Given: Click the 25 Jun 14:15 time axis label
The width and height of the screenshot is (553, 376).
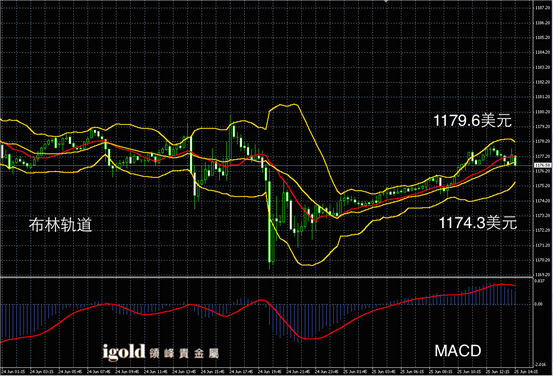Looking at the screenshot, I should (x=526, y=372).
